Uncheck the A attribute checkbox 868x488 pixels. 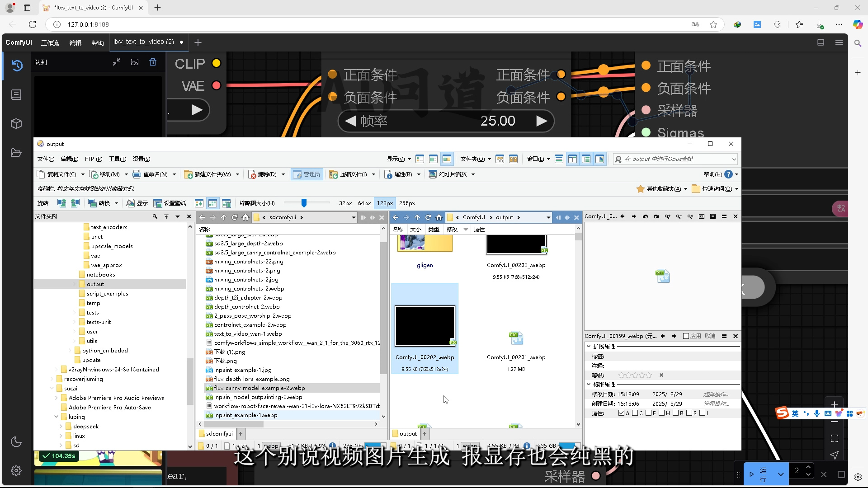pyautogui.click(x=621, y=413)
